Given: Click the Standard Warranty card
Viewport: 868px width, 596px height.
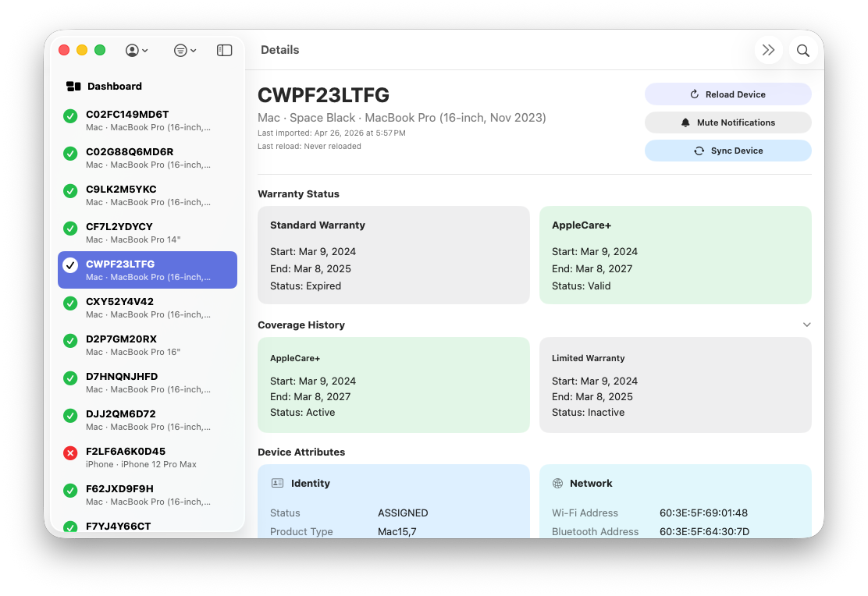Looking at the screenshot, I should coord(393,255).
